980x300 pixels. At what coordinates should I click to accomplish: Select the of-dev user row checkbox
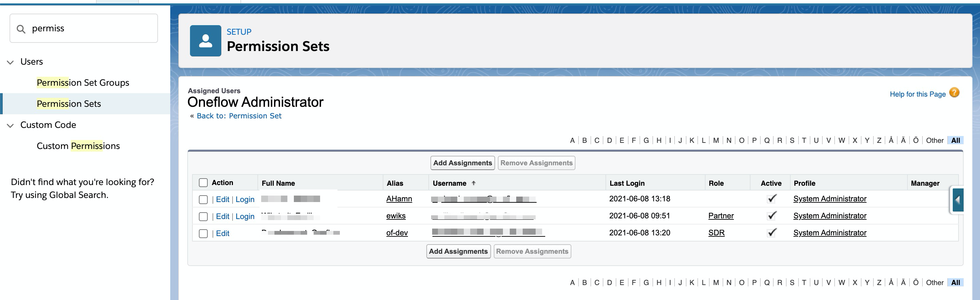[x=203, y=233]
